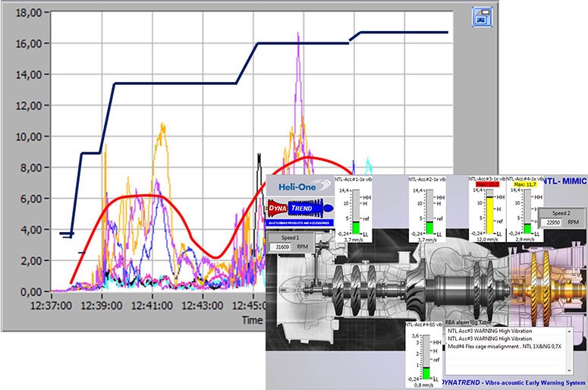The height and width of the screenshot is (390, 588).
Task: Click the yellow NTL-Acc#3-1x vib bar gauge
Action: tap(489, 212)
